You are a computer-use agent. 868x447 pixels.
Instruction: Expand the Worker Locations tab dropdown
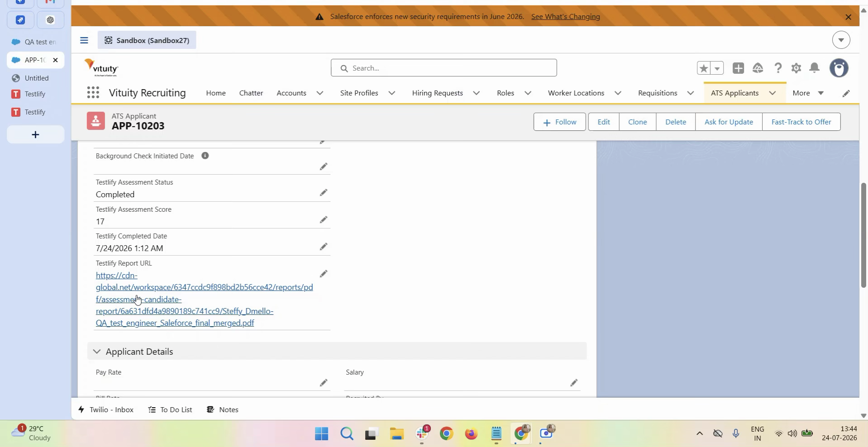[618, 93]
